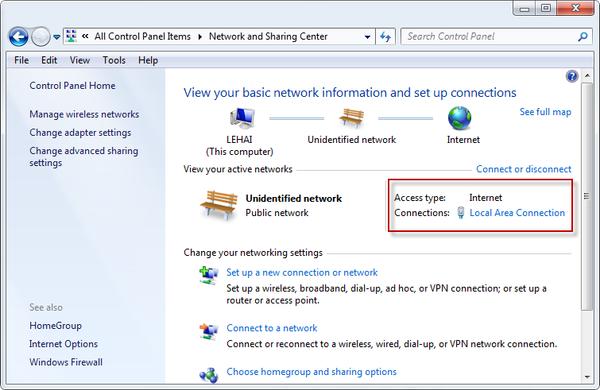Maximize the window

[x=546, y=8]
